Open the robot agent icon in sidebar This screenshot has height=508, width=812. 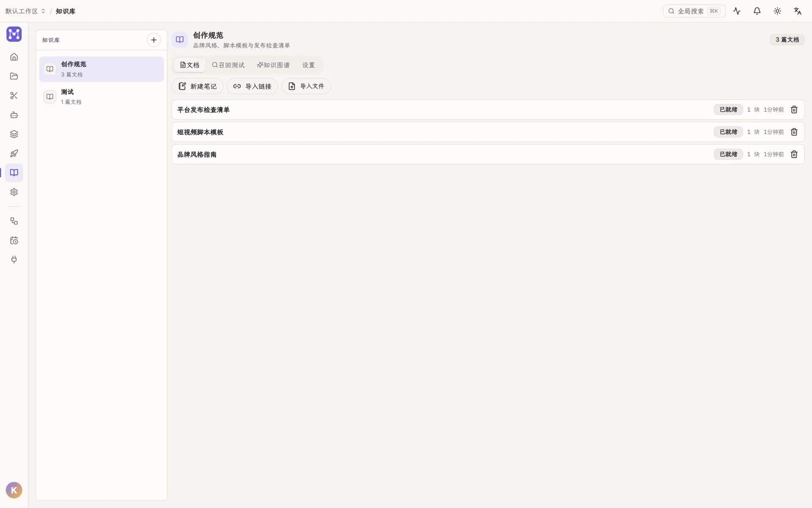point(14,115)
